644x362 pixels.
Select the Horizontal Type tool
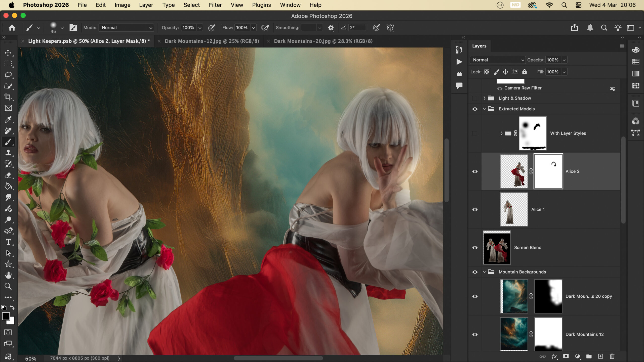[8, 242]
